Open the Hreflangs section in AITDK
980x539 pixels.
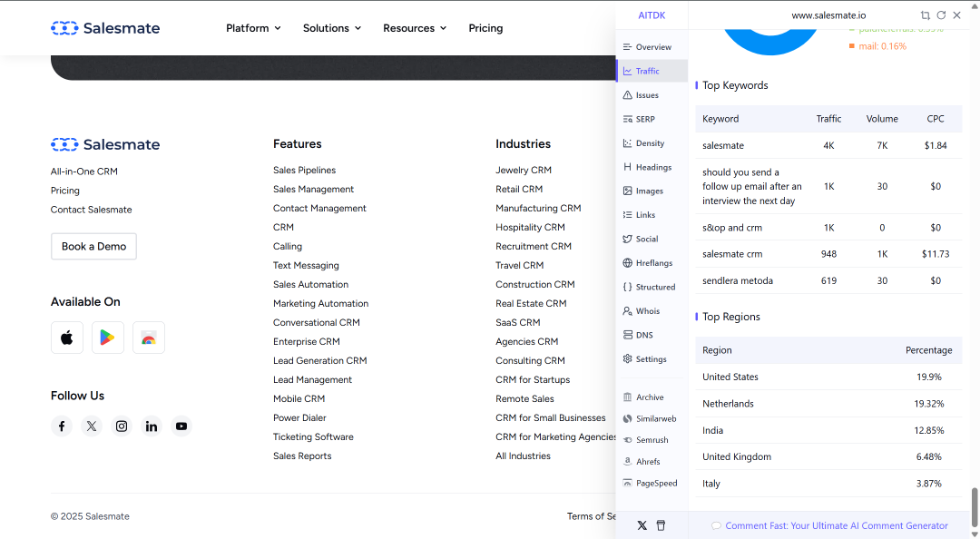click(x=652, y=262)
